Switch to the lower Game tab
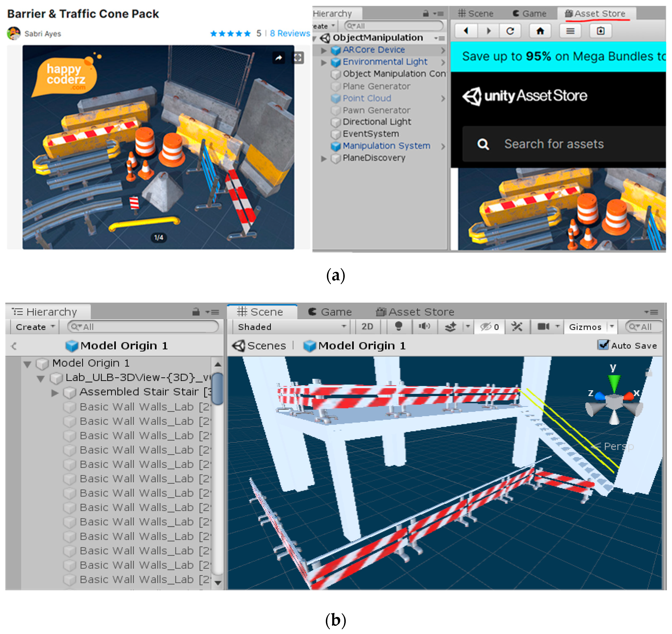Viewport: 672px width, 634px height. tap(330, 312)
